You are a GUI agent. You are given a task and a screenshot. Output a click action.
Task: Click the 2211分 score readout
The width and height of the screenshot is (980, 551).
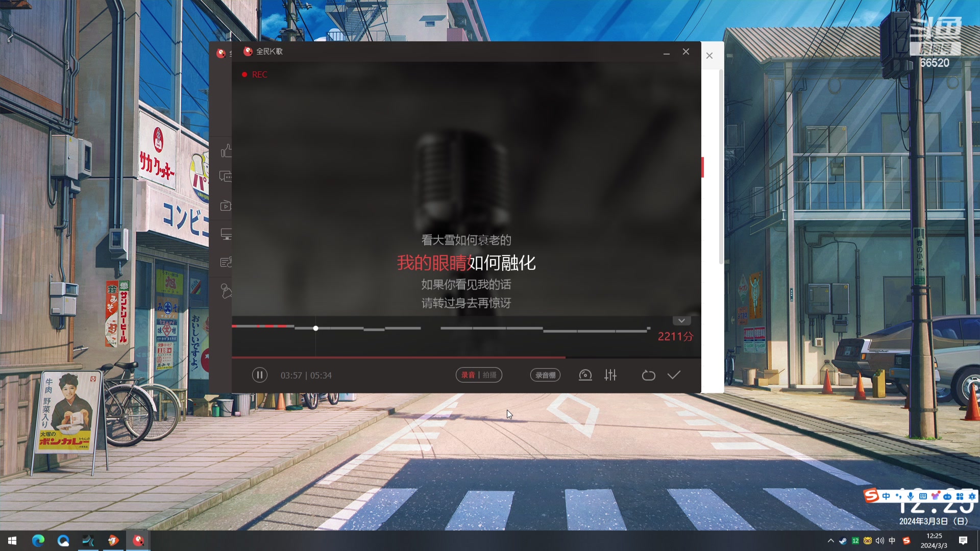pyautogui.click(x=675, y=337)
